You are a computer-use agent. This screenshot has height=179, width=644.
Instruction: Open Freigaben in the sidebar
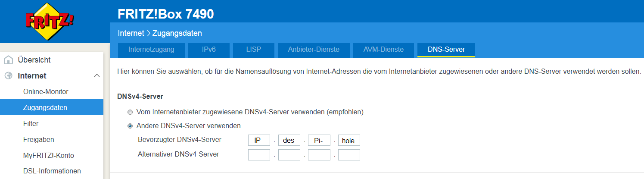(39, 139)
